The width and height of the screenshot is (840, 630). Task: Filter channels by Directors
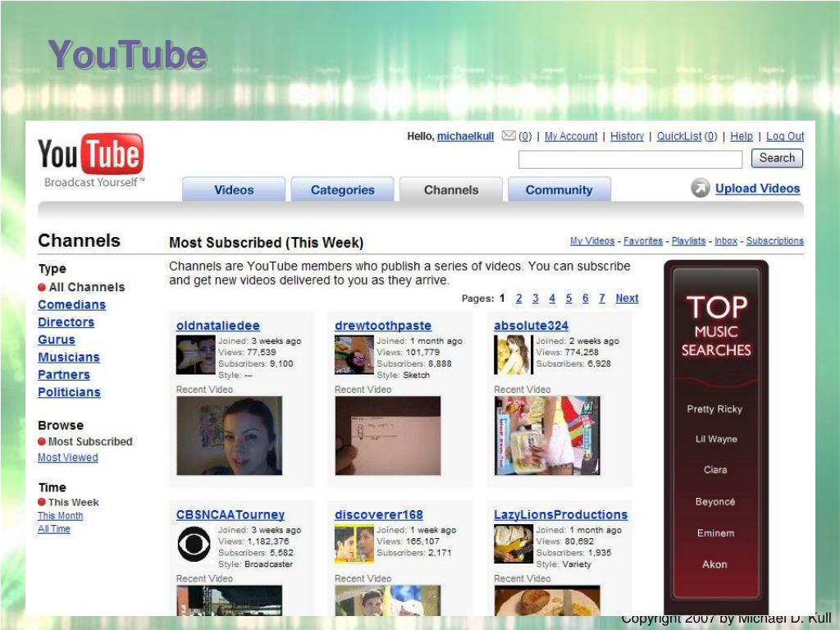pos(66,322)
